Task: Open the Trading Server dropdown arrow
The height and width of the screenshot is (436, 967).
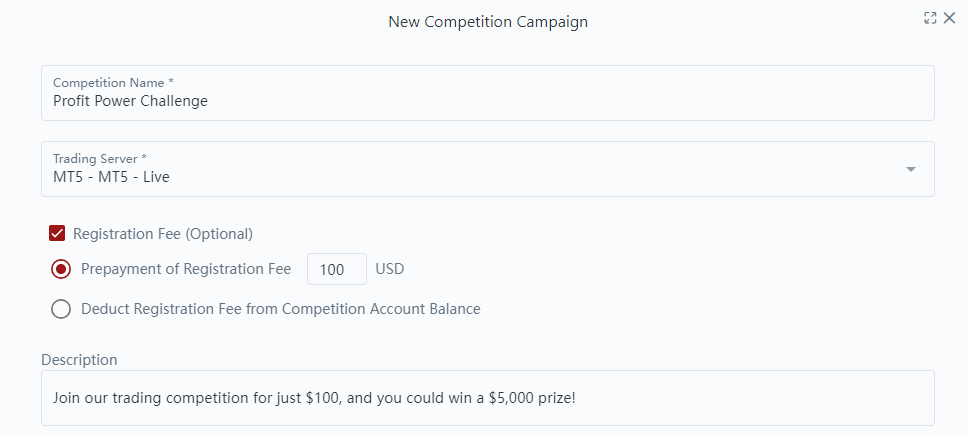Action: click(910, 169)
